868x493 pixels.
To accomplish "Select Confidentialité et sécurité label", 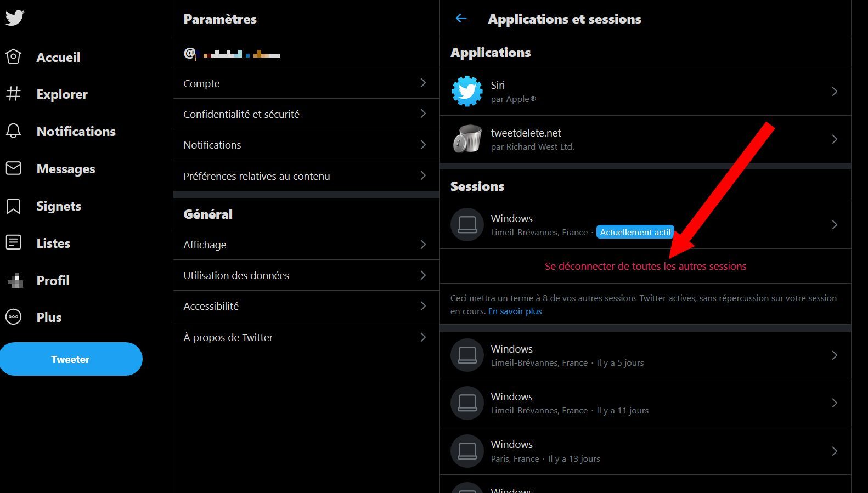I will (241, 114).
